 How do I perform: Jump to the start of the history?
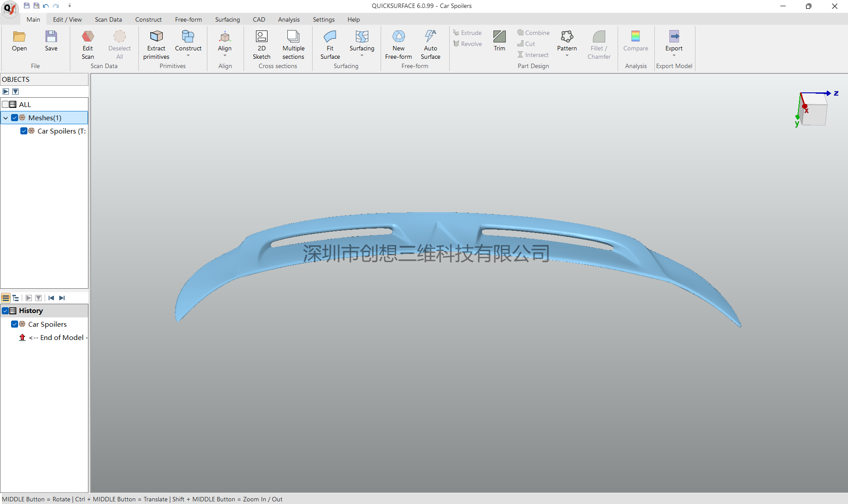click(x=51, y=298)
